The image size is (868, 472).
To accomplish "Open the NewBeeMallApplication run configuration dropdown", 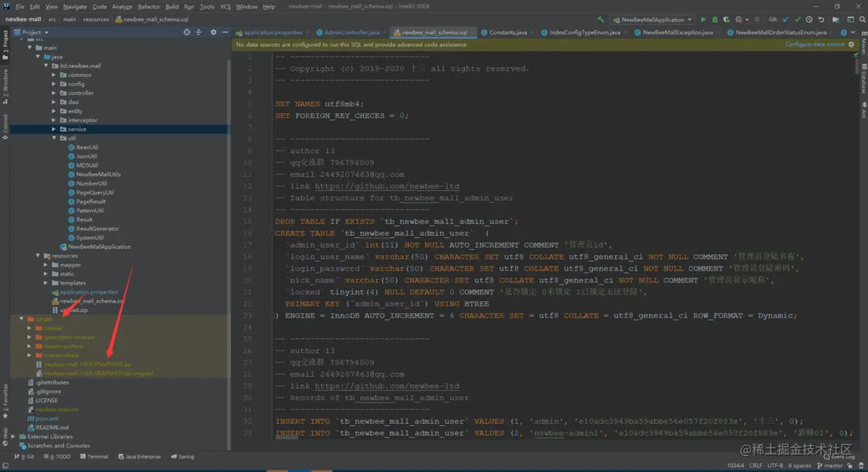I will 652,20.
